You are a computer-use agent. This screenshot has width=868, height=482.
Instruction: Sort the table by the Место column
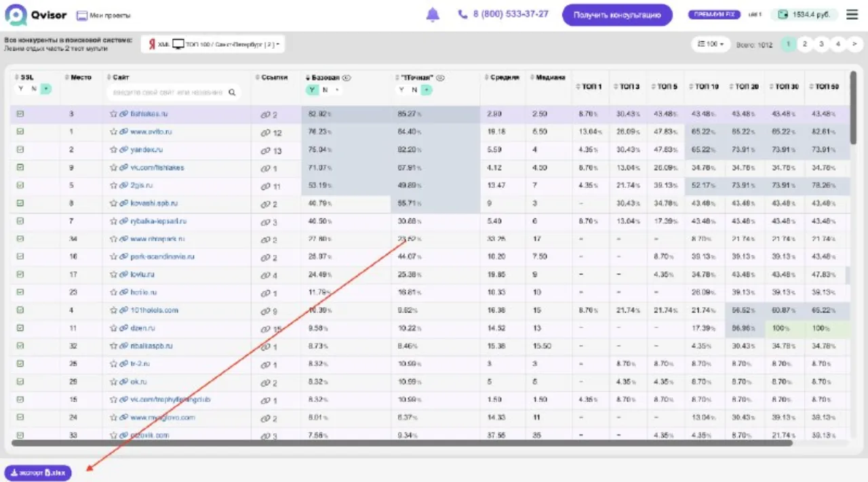click(x=78, y=77)
